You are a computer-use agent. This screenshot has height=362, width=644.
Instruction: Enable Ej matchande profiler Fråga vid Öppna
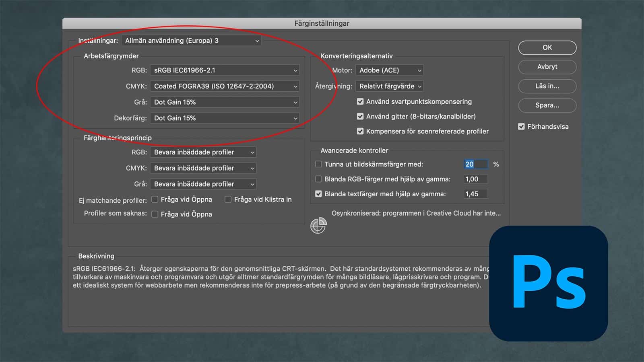155,200
